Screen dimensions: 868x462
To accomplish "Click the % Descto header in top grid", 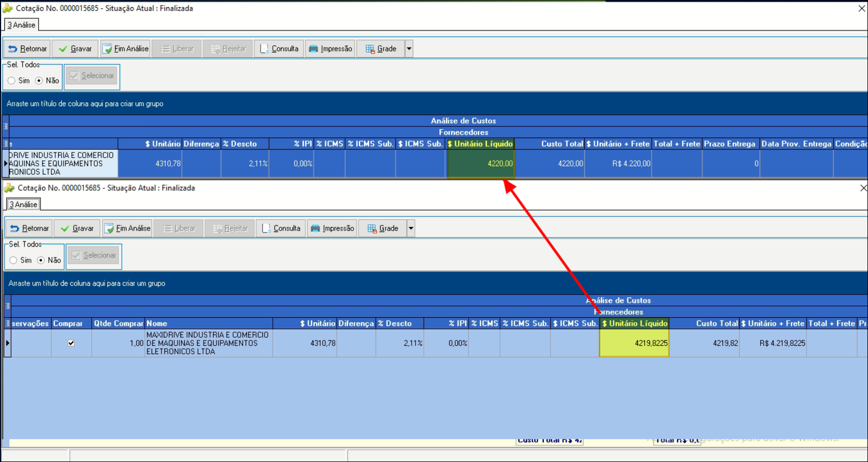I will point(245,144).
